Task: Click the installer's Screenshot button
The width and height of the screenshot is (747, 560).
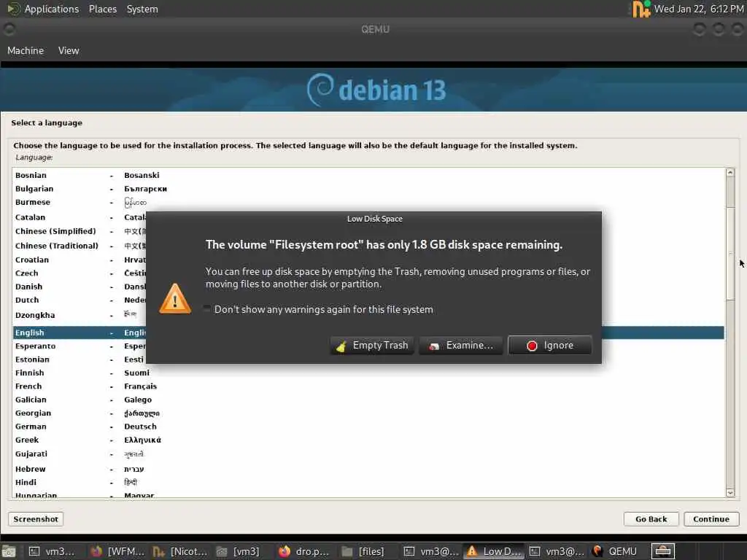Action: (x=36, y=519)
